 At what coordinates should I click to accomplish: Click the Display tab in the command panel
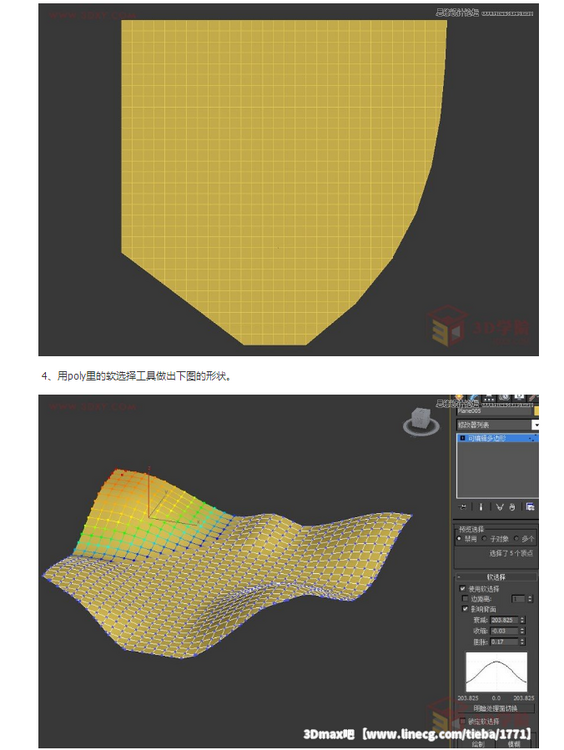[519, 398]
